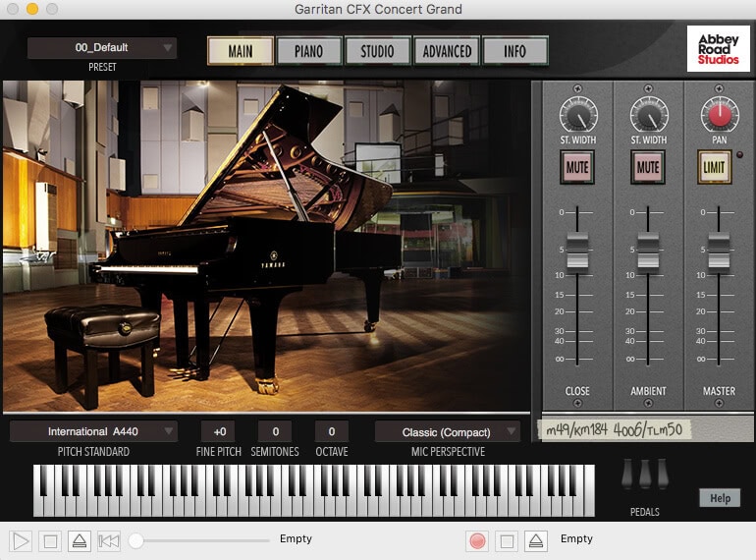
Task: Click the middle sostenuto pedal
Action: click(x=645, y=475)
